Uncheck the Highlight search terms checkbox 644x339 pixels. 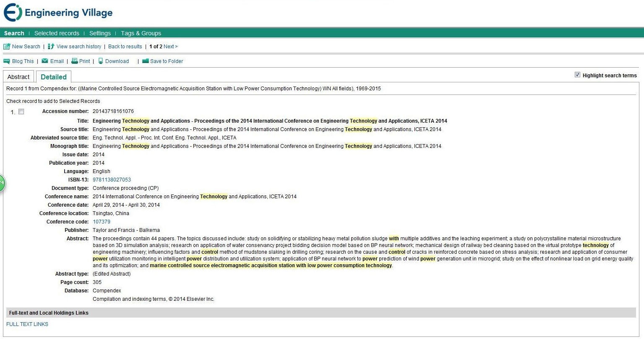577,75
